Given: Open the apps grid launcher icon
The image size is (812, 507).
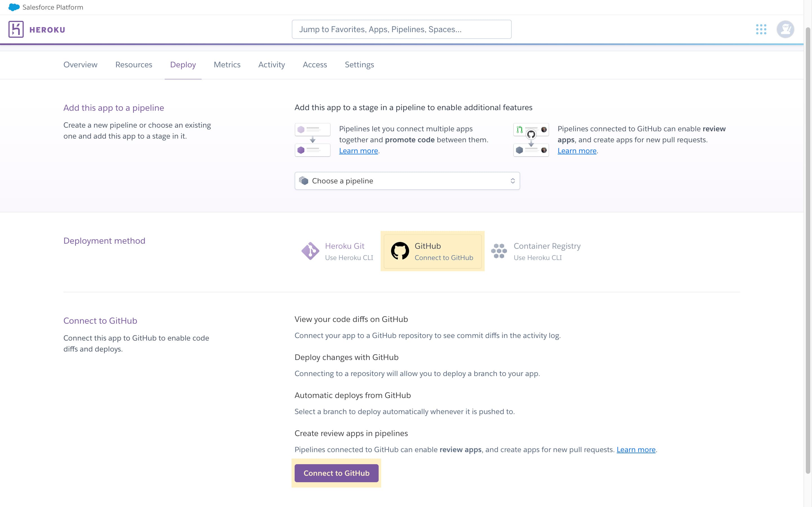Looking at the screenshot, I should pyautogui.click(x=761, y=30).
